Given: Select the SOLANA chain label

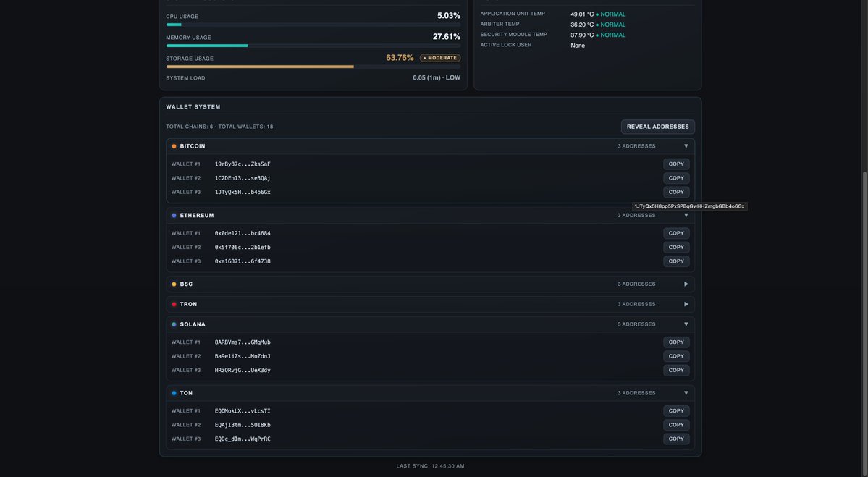Looking at the screenshot, I should (x=193, y=324).
